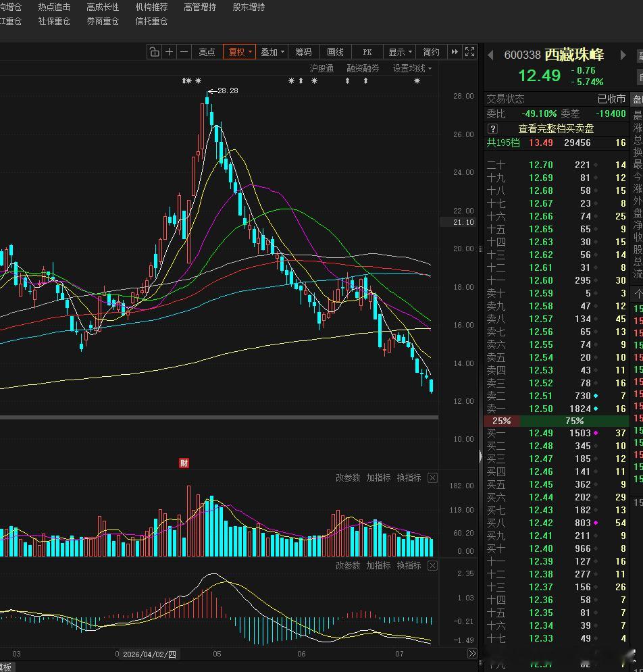
Task: Click 查看完整档买卖盘 link
Action: pos(556,128)
